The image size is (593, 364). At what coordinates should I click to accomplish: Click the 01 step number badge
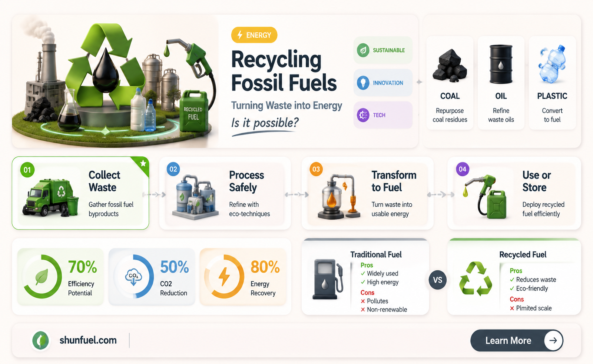27,170
